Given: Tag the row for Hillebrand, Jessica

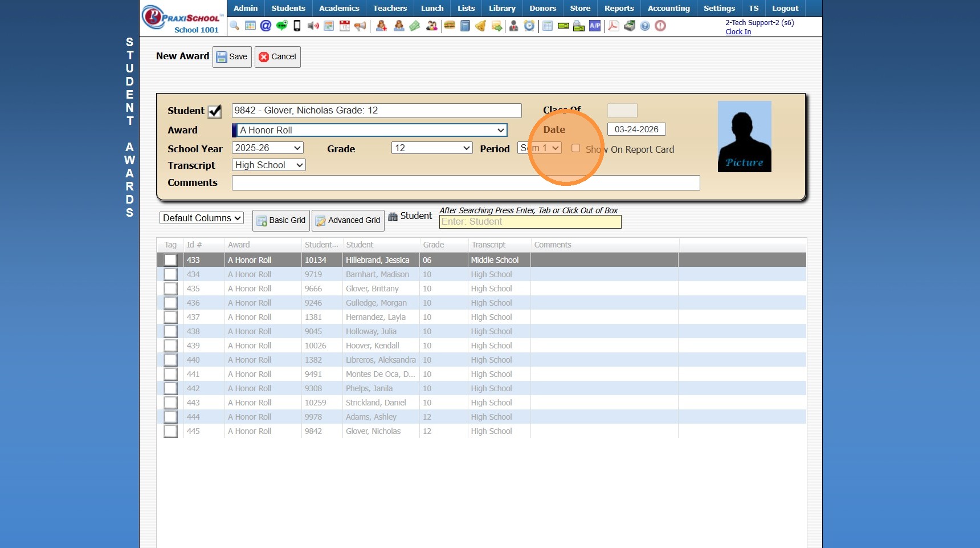Looking at the screenshot, I should pos(170,260).
